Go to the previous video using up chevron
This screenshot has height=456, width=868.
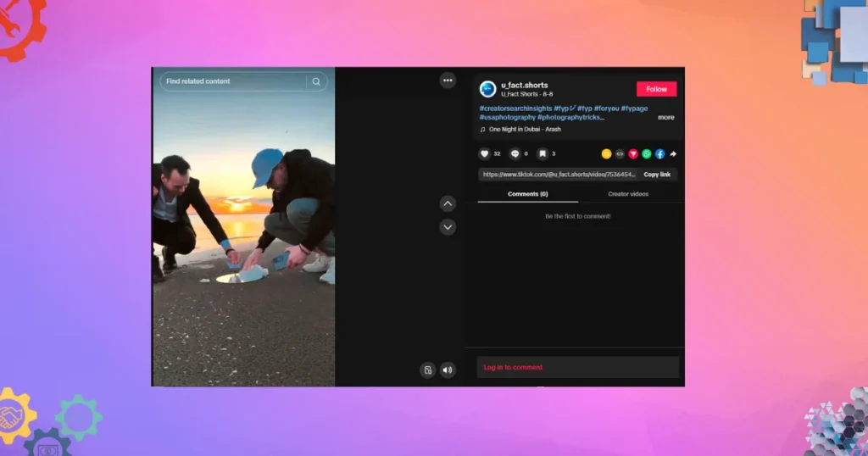[448, 204]
